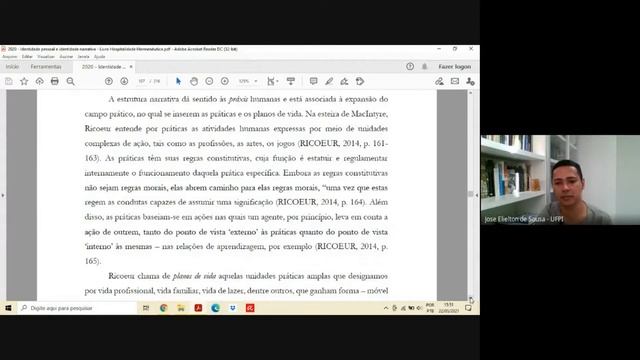640x360 pixels.
Task: Choose the Selection arrow tool
Action: tap(178, 81)
